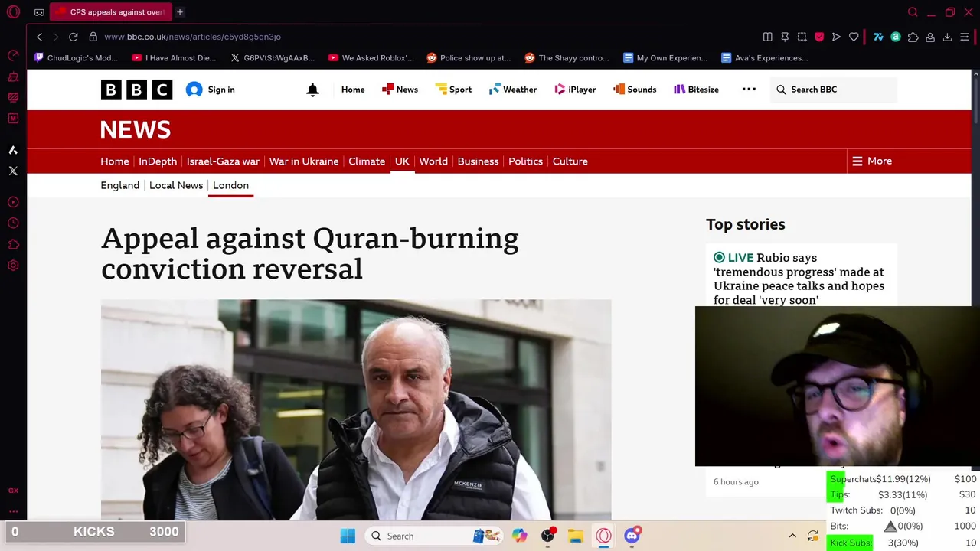Sign in to BBC account
Image resolution: width=980 pixels, height=551 pixels.
pos(211,90)
